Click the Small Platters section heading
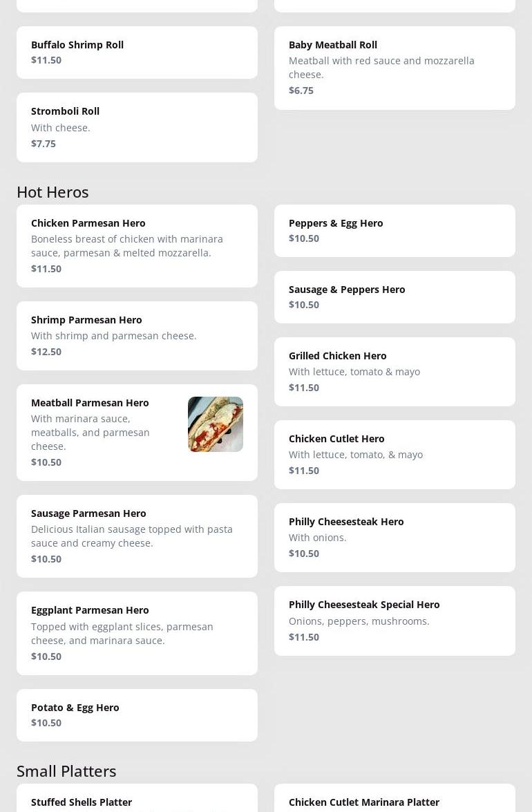Viewport: 532px width, 812px height. point(66,771)
